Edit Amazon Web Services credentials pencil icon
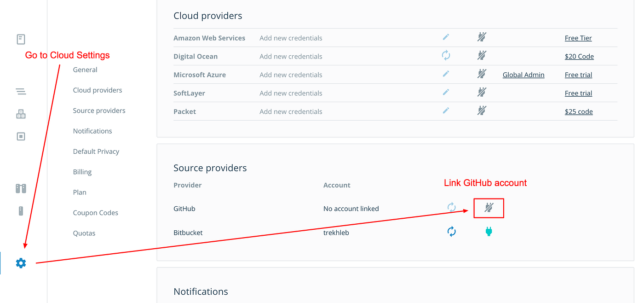This screenshot has height=303, width=644. coord(446,37)
